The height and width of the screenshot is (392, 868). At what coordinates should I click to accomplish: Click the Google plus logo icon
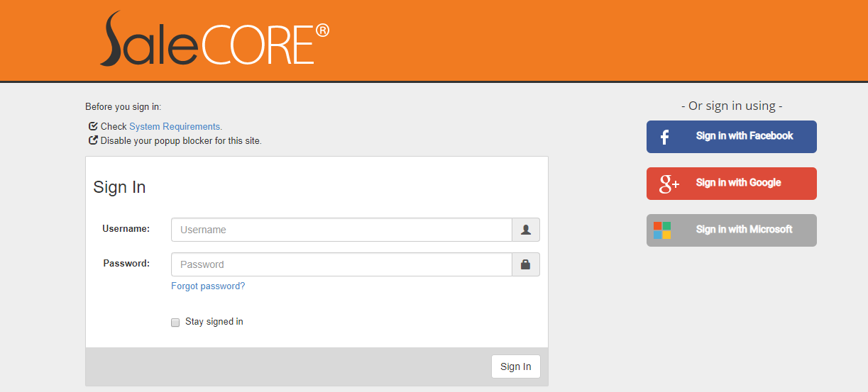669,184
